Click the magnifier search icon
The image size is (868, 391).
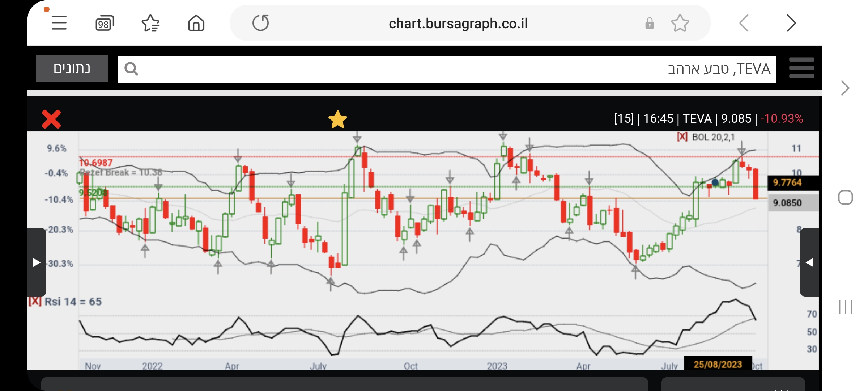(x=131, y=69)
